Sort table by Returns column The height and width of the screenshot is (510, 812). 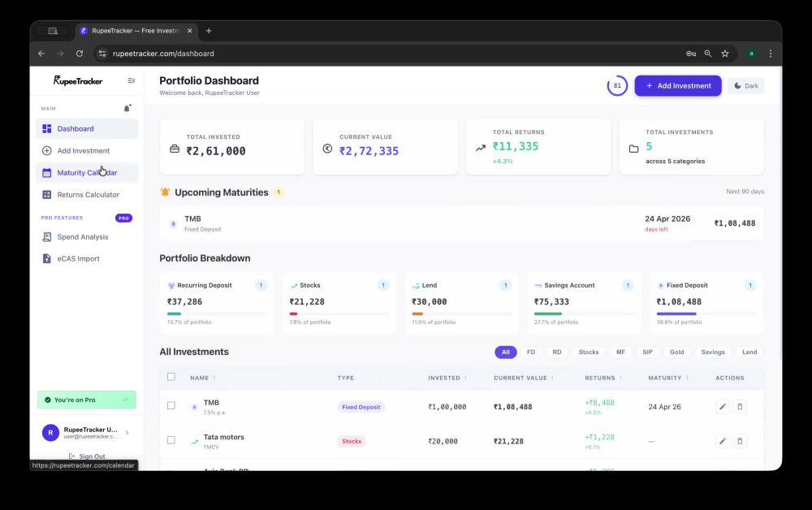(x=603, y=378)
